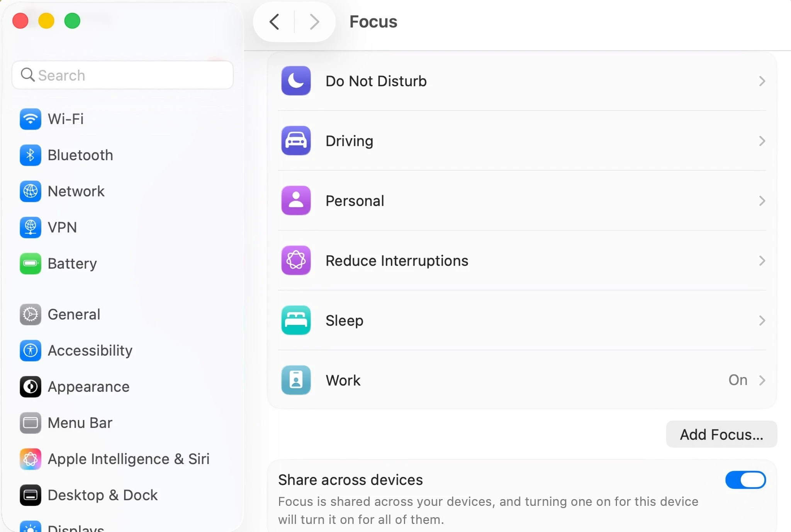
Task: Click the Network globe icon
Action: coord(30,191)
